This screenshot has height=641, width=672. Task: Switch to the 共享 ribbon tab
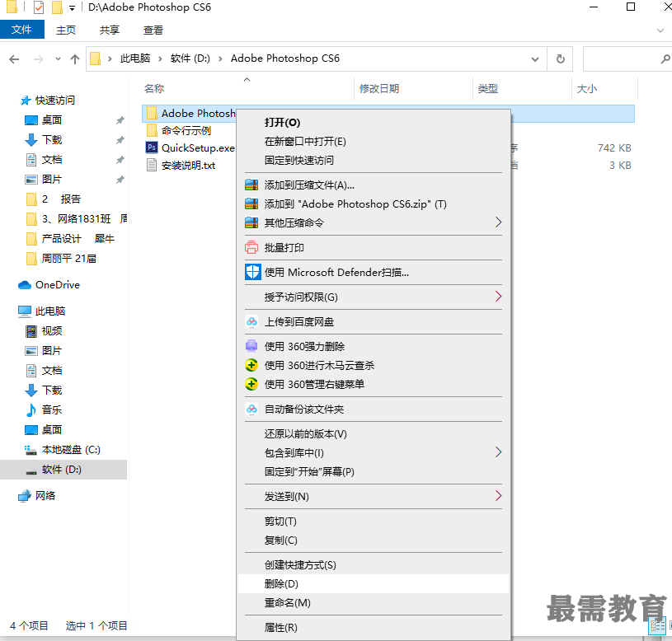point(110,30)
